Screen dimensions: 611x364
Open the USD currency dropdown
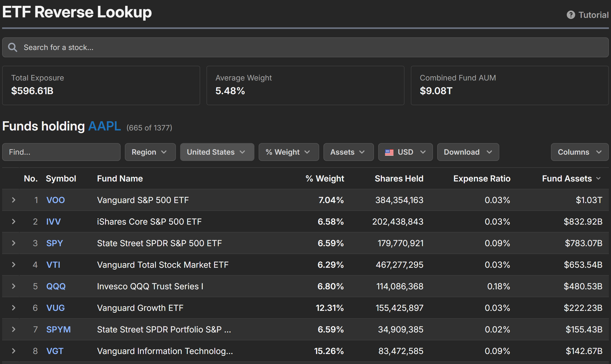click(x=405, y=152)
